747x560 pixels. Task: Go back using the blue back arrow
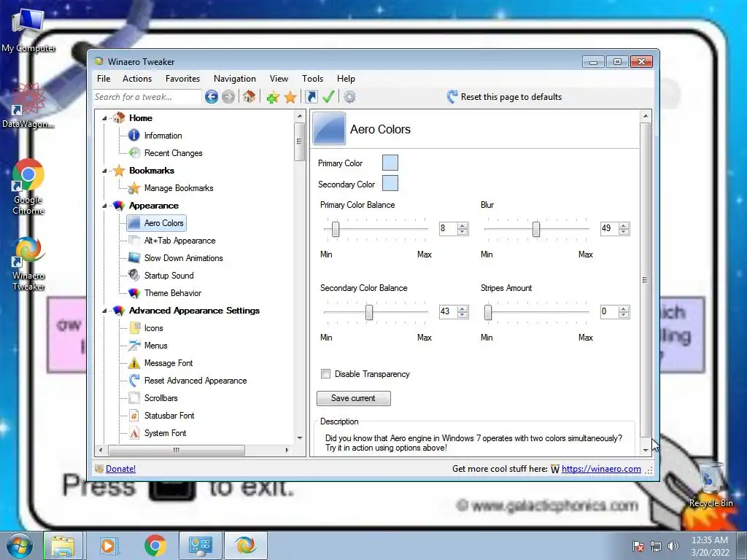coord(212,97)
